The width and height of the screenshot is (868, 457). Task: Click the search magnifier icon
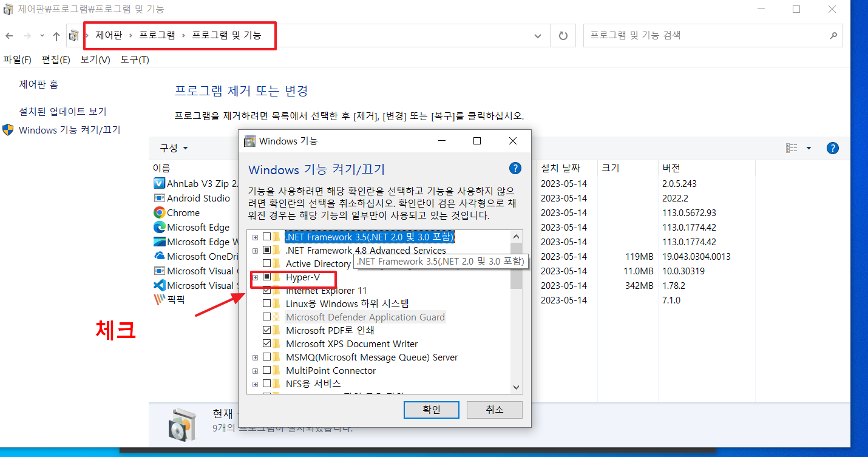[833, 36]
